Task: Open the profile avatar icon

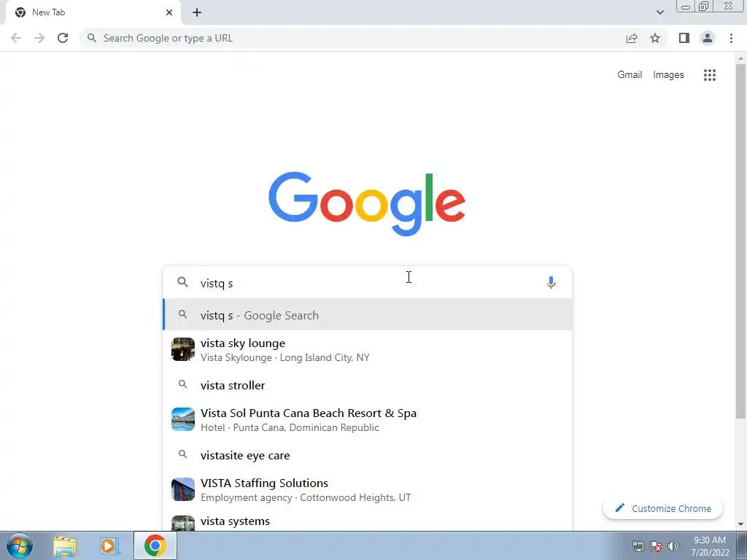Action: click(x=708, y=38)
